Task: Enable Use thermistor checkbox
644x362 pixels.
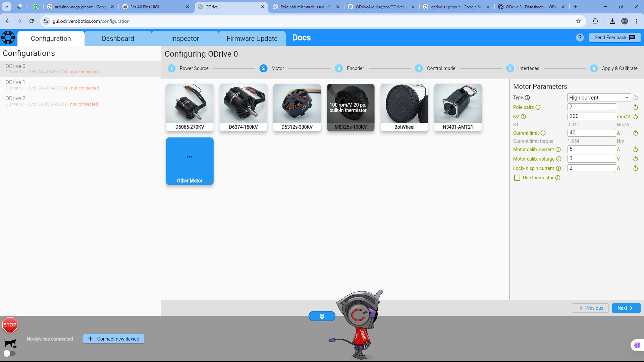Action: click(x=517, y=178)
